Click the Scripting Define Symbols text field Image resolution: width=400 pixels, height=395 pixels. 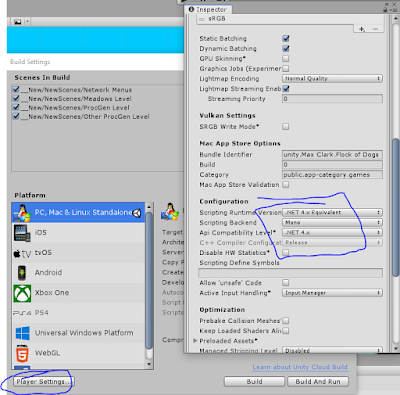tap(290, 273)
